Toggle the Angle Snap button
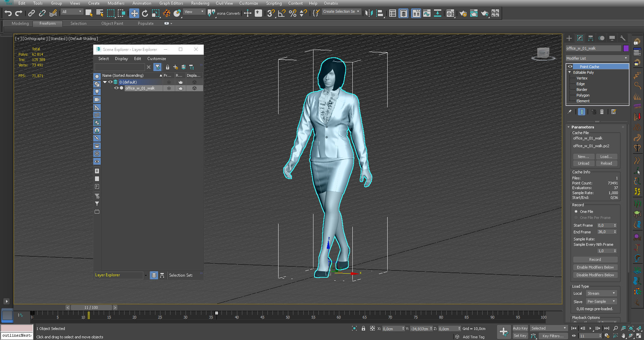The image size is (644, 340). pos(282,13)
